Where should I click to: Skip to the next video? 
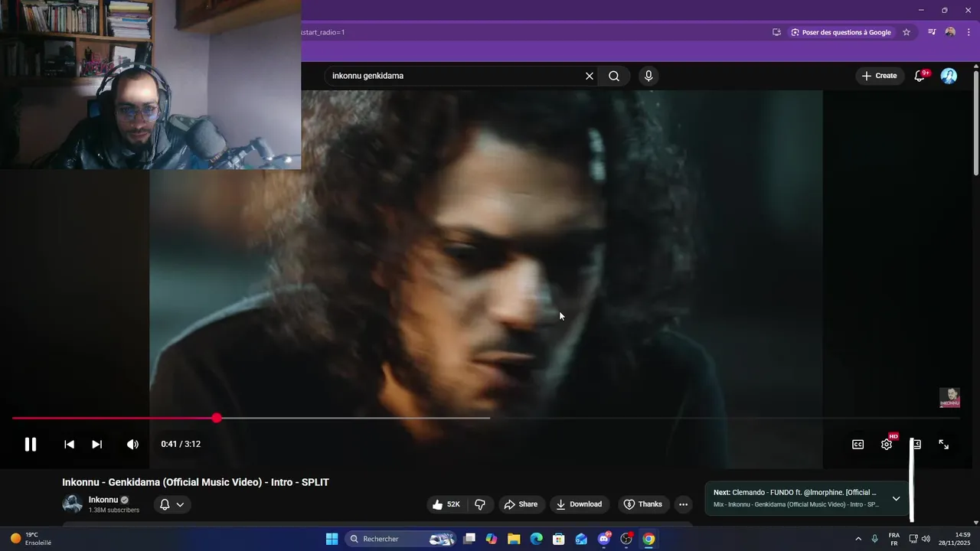(97, 445)
